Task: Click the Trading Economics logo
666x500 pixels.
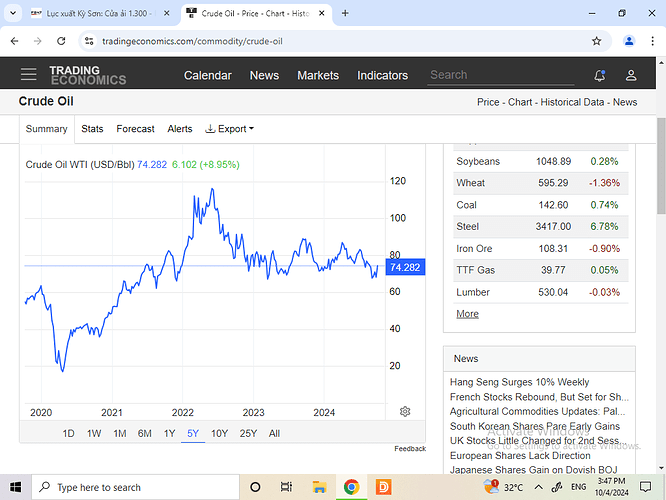Action: point(88,75)
